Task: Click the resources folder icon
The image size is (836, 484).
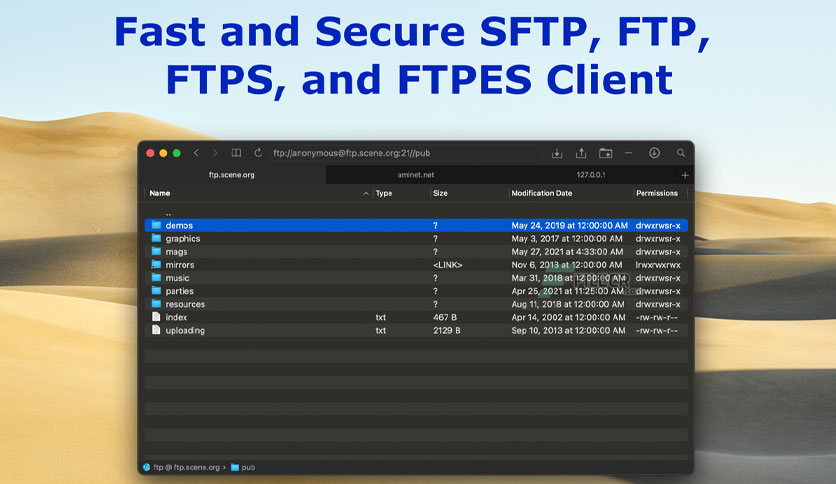Action: click(156, 303)
